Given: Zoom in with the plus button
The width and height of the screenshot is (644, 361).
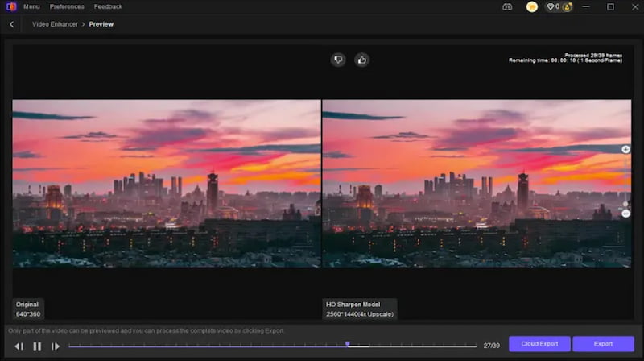Looking at the screenshot, I should point(625,150).
